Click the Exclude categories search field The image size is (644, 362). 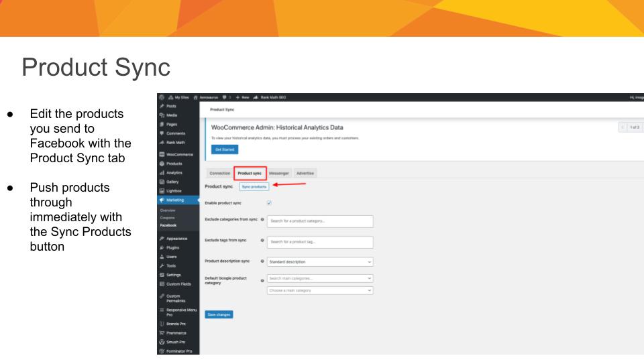(320, 221)
